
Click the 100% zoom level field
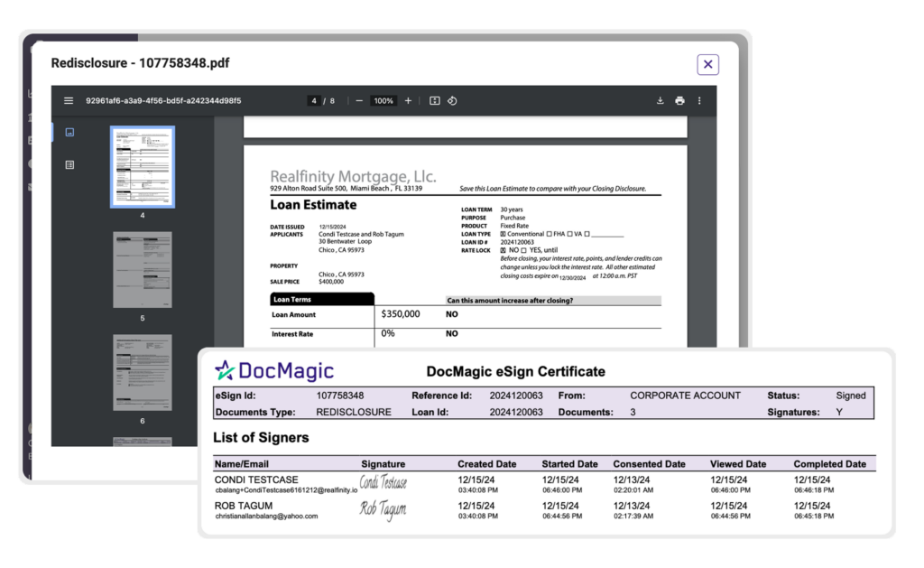(383, 101)
